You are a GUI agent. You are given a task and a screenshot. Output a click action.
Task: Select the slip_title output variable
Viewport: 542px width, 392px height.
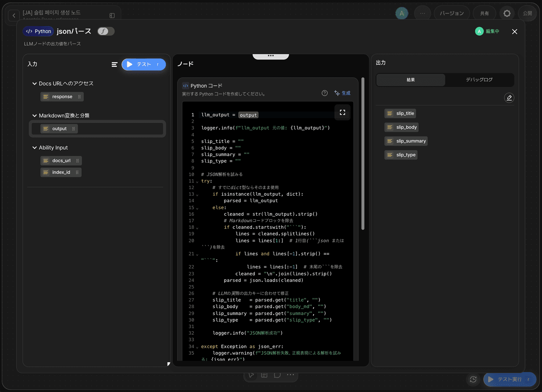point(400,113)
